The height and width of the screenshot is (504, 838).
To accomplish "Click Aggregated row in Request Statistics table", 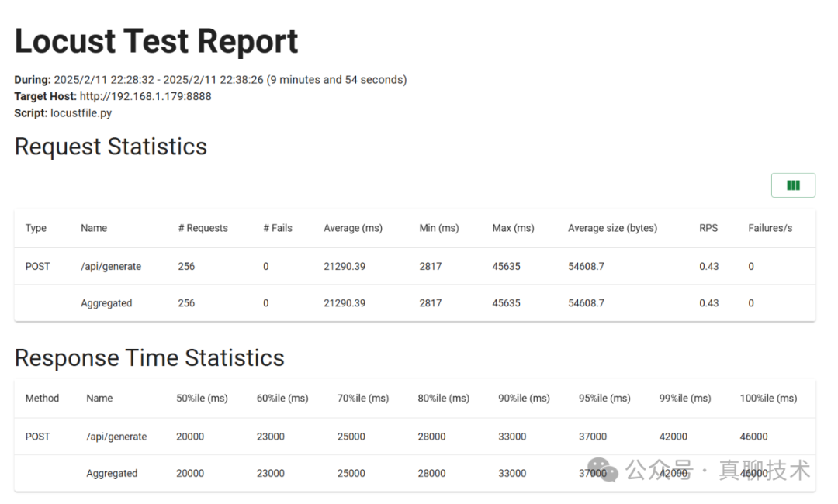I will click(x=106, y=303).
